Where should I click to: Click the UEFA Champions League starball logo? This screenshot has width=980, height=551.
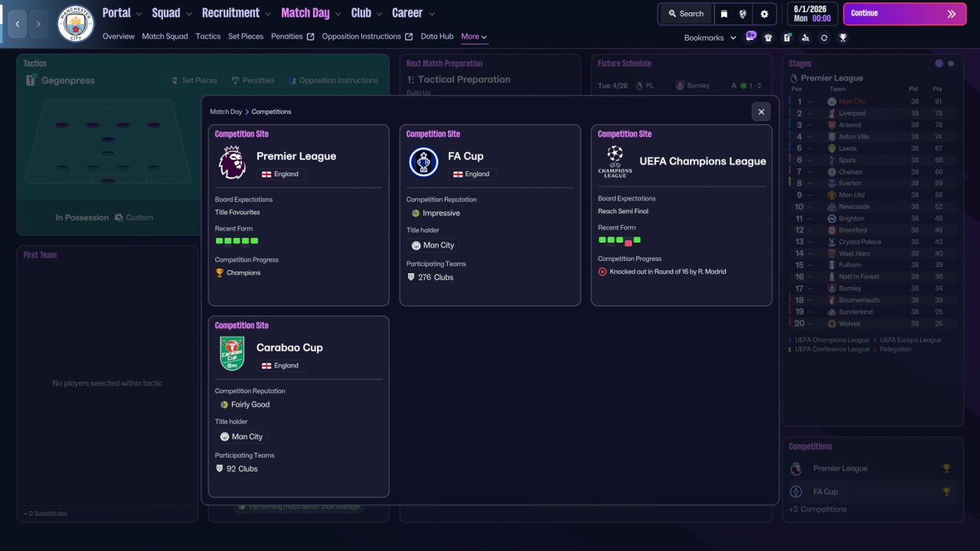[616, 161]
